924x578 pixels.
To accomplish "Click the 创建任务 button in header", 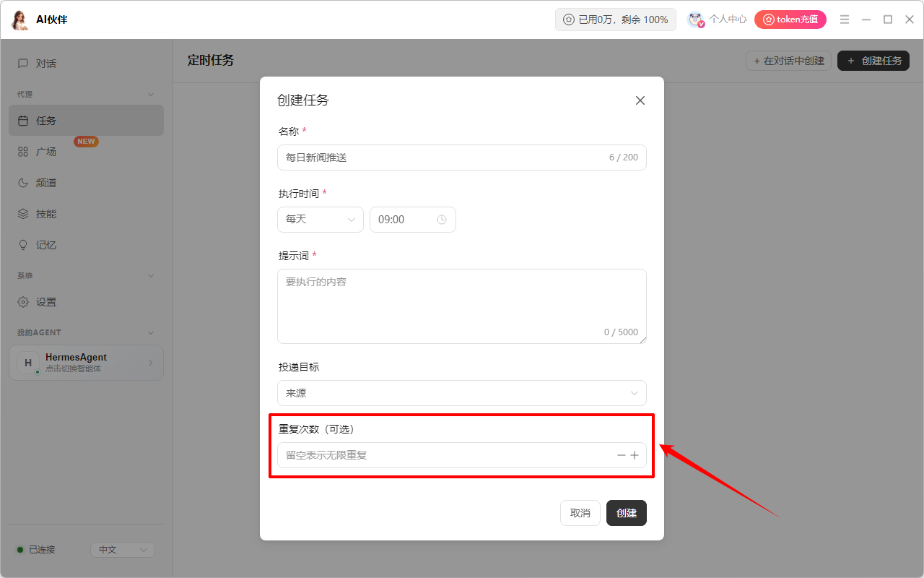I will (x=873, y=61).
